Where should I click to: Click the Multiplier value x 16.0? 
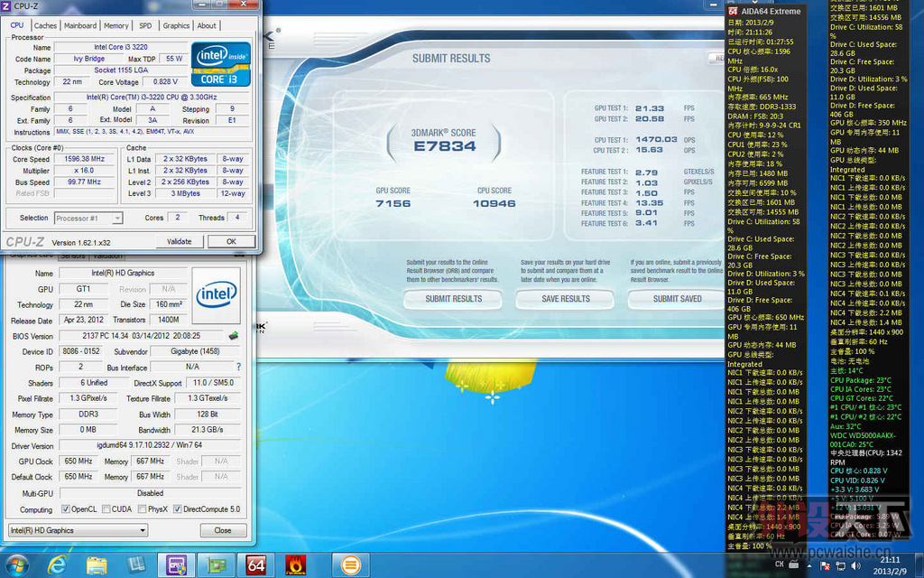click(85, 171)
